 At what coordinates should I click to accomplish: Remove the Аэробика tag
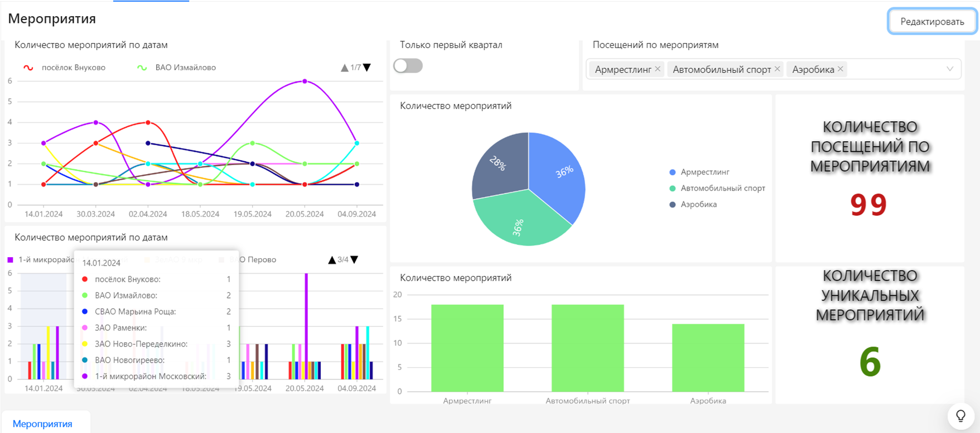tap(841, 69)
